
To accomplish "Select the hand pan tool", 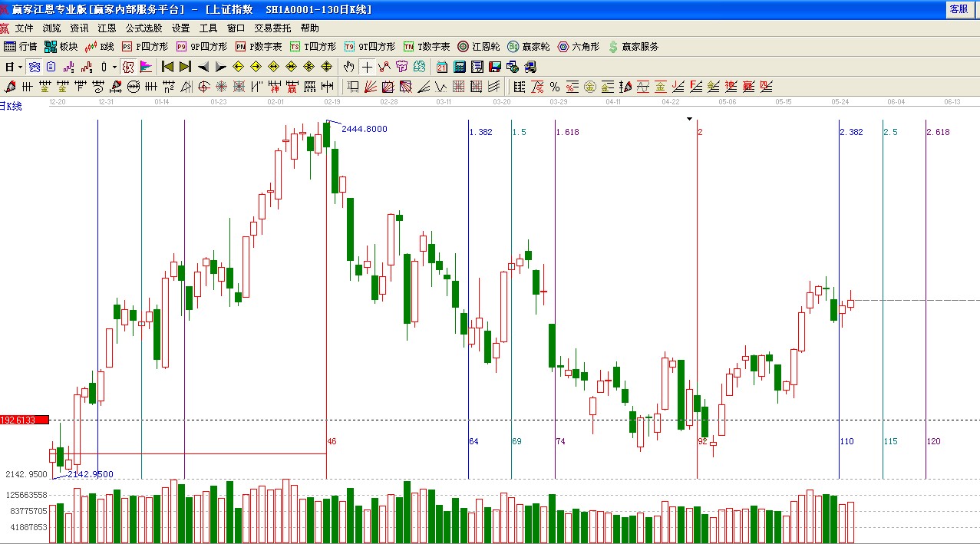I will coord(349,67).
